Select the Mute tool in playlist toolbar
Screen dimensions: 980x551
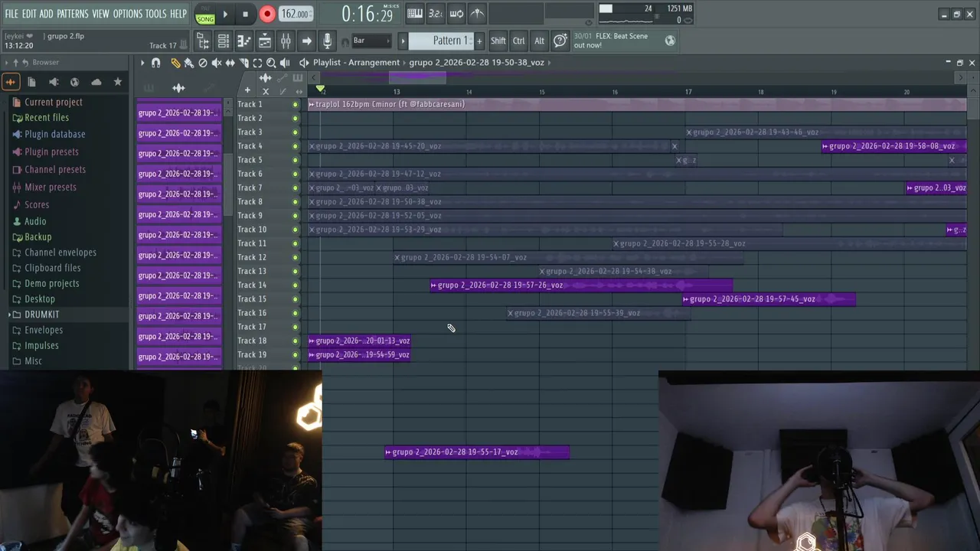217,63
